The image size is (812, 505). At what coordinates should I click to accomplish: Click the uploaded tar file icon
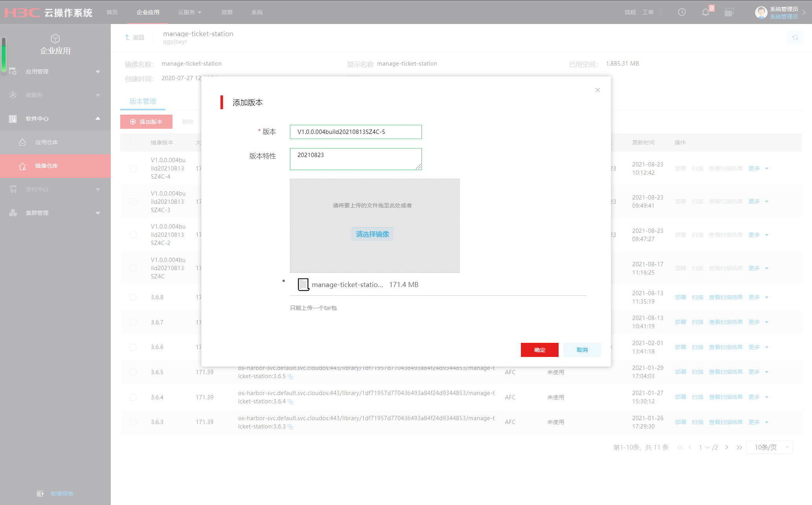303,284
